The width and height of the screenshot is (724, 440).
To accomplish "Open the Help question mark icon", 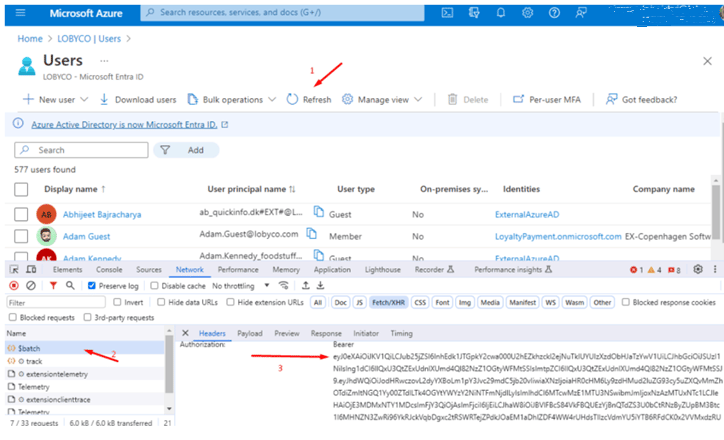I will point(554,13).
